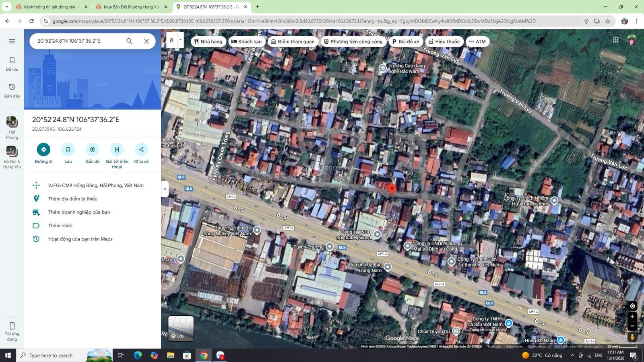Image resolution: width=644 pixels, height=362 pixels.
Task: Share location via Chia sẻ icon
Action: [141, 150]
